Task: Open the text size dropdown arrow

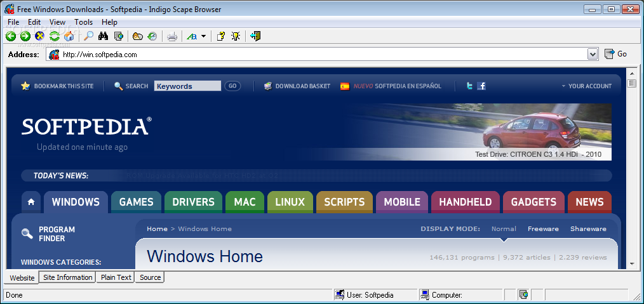Action: [x=203, y=37]
